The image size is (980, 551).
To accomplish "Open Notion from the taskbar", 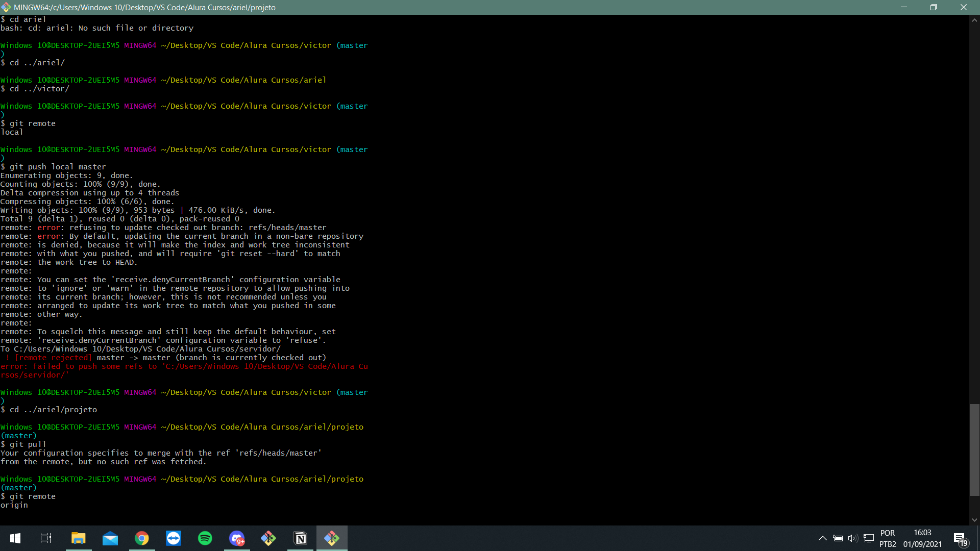I will point(300,538).
